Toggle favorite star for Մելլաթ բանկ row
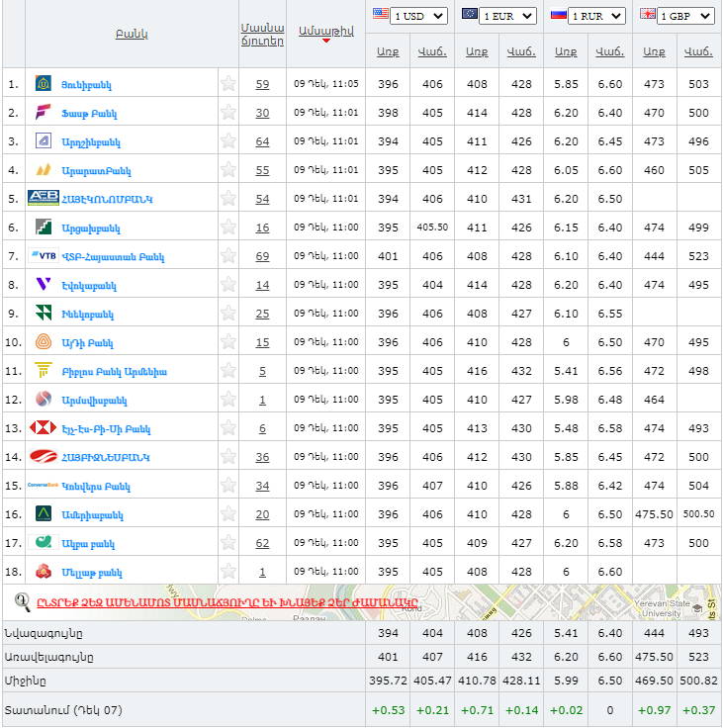This screenshot has height=728, width=723. (x=228, y=571)
